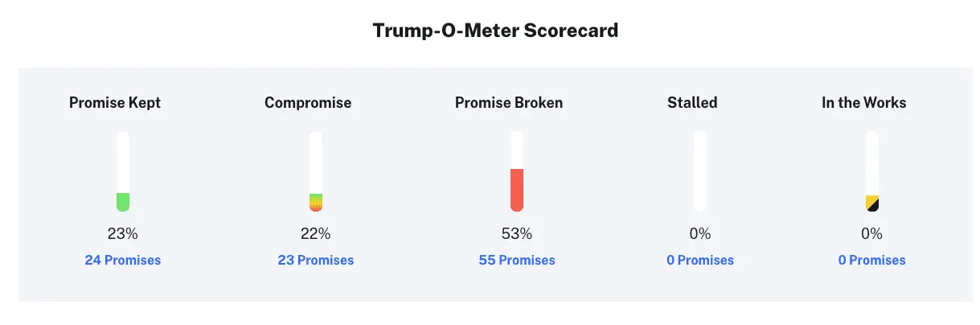
Task: Click the Compromise gradient meter
Action: click(x=316, y=171)
